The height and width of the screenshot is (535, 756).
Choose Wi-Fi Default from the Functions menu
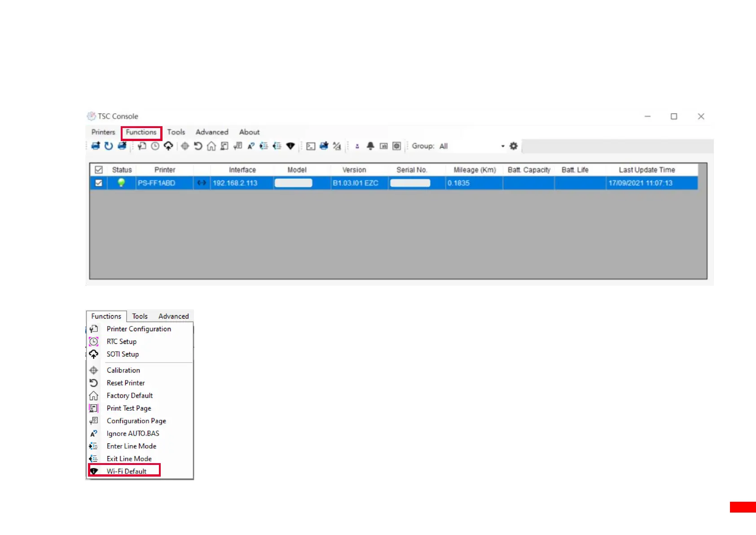point(127,471)
